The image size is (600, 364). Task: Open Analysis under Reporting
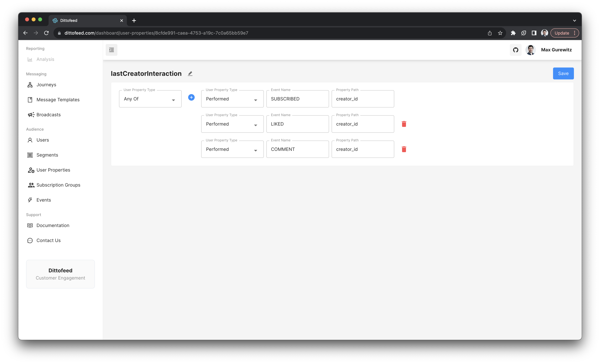45,59
